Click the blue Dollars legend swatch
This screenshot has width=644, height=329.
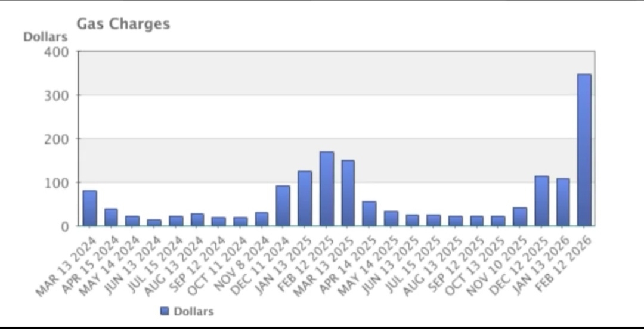[165, 311]
